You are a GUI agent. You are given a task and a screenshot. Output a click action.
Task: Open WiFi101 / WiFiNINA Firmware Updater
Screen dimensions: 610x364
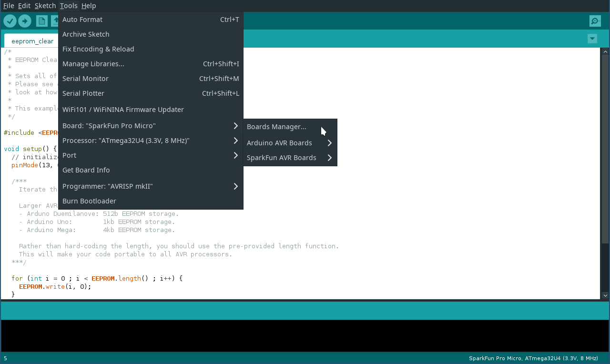(x=123, y=110)
